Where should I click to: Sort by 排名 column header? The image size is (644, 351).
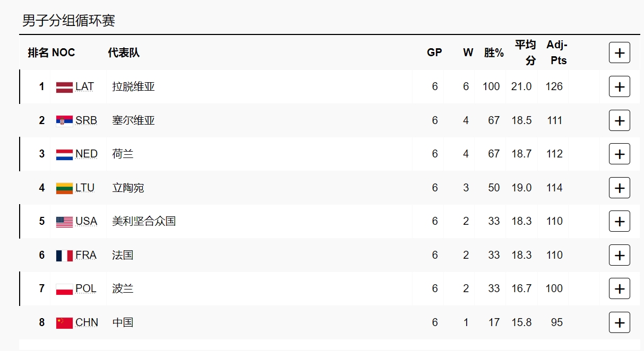[x=38, y=52]
